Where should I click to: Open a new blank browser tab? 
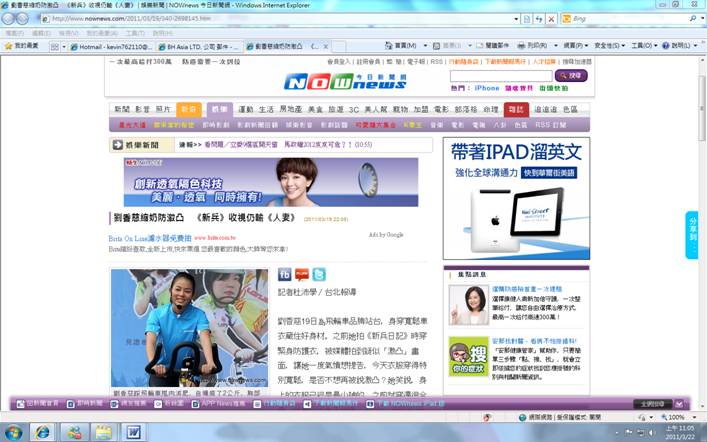pyautogui.click(x=339, y=46)
